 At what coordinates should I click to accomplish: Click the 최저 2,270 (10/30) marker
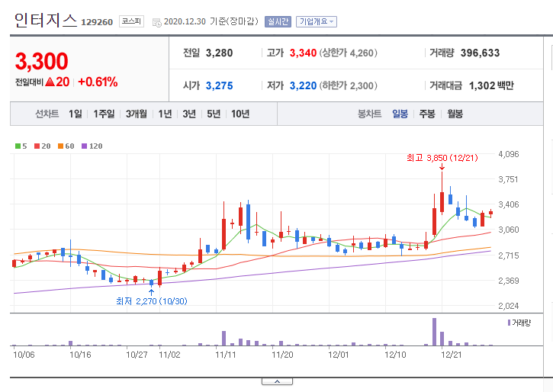coord(152,301)
